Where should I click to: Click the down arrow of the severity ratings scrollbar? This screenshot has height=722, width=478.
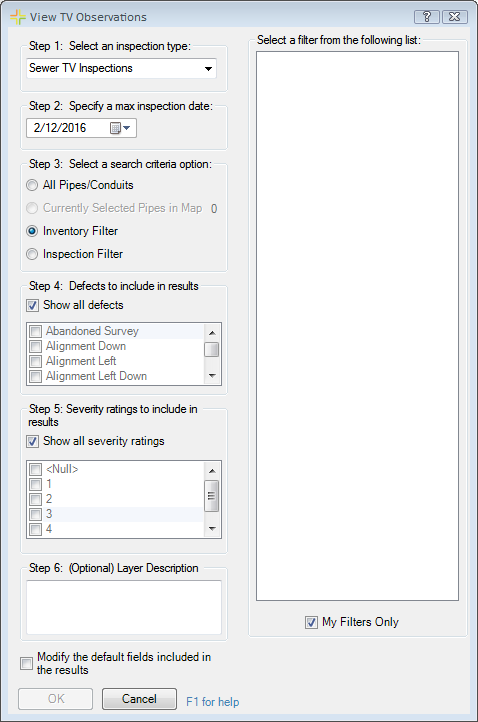click(x=212, y=529)
